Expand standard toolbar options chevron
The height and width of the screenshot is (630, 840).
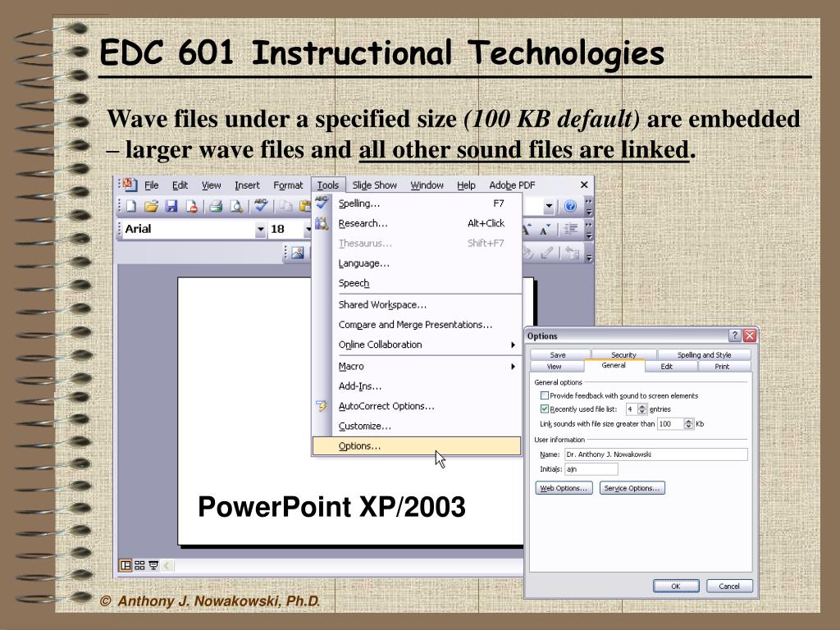point(589,206)
